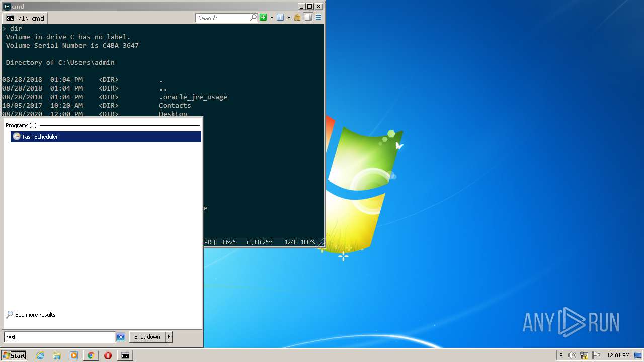Open Windows Media Player from the taskbar
Screen dimensions: 644x362
[x=74, y=355]
